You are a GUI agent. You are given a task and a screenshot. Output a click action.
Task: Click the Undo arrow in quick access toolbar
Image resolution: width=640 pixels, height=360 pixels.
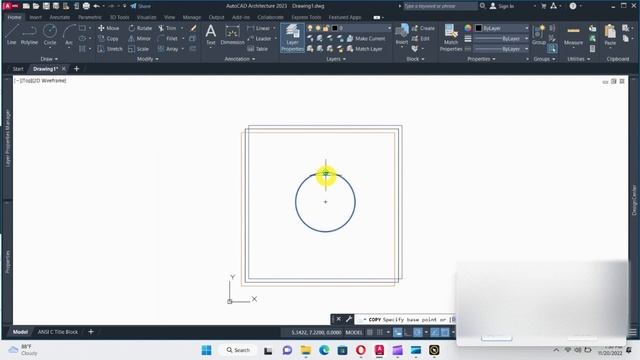(97, 6)
